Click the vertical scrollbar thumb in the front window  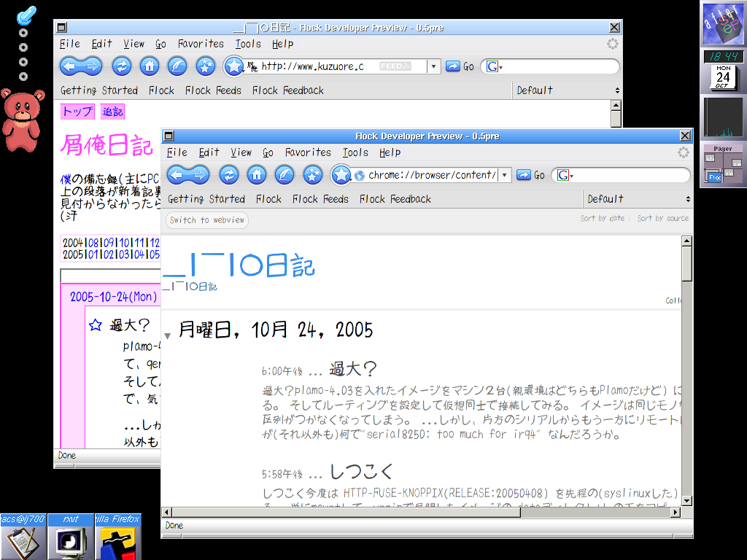click(x=686, y=263)
